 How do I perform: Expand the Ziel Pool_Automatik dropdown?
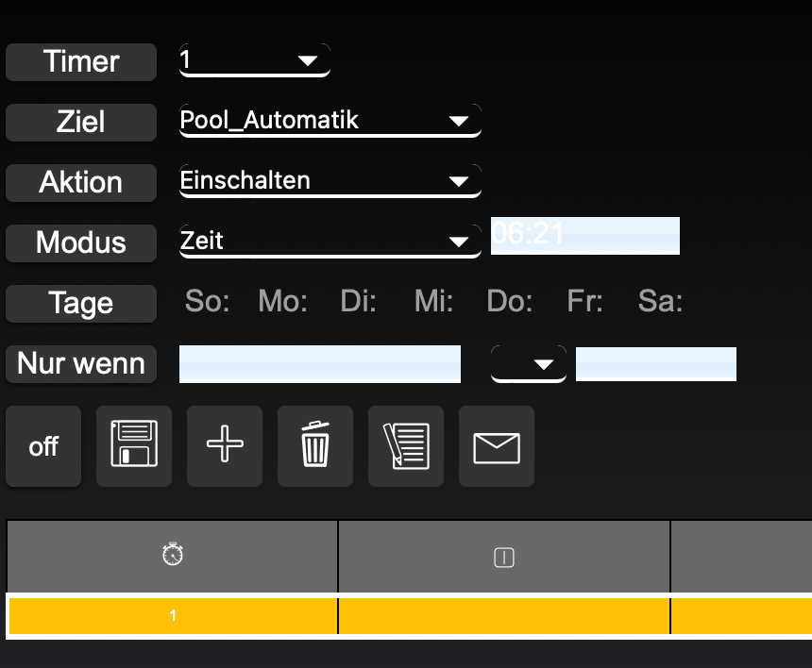[330, 121]
